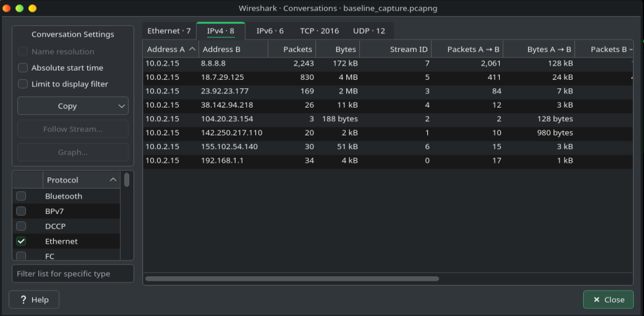
Task: Select the 142.250.217.110 conversation row
Action: 388,133
